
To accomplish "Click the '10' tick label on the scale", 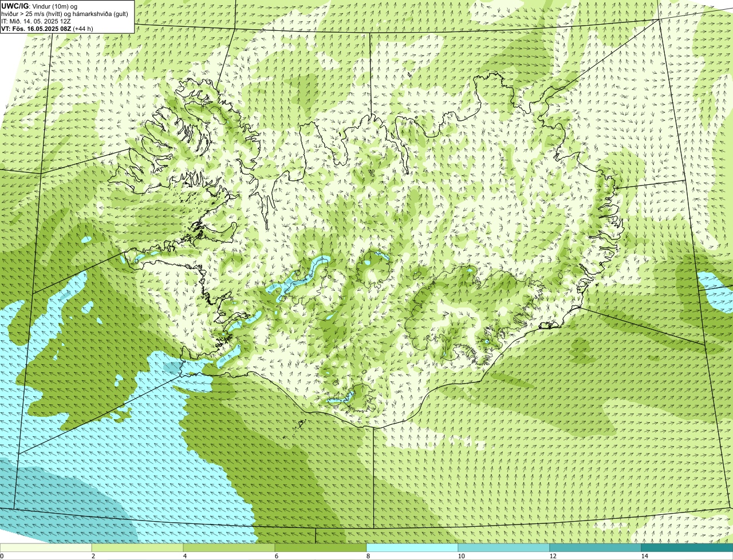I will (461, 556).
